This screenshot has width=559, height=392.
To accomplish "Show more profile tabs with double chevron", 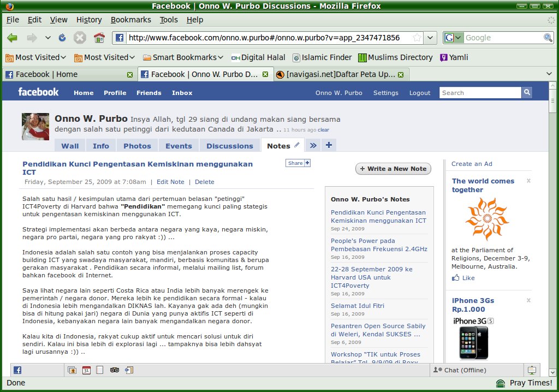I will pyautogui.click(x=313, y=145).
